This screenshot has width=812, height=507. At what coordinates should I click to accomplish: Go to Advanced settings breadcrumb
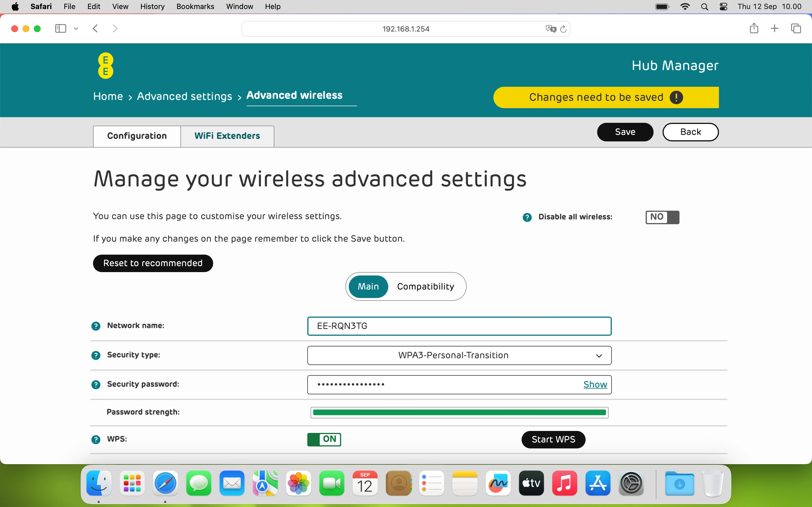[x=184, y=97]
